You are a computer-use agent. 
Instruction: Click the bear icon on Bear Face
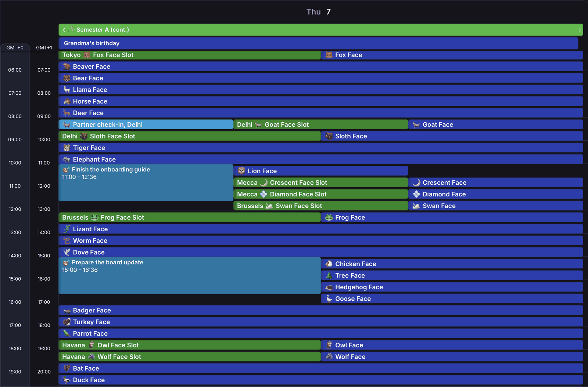(x=67, y=78)
